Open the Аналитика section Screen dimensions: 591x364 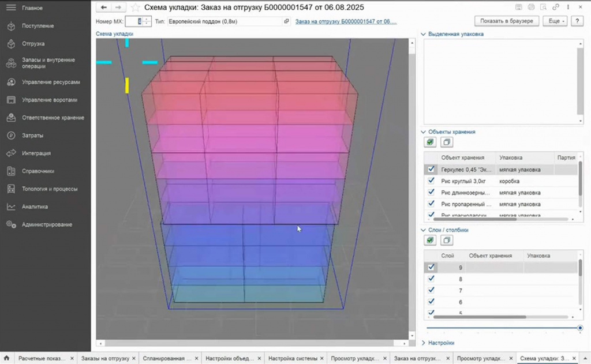[x=35, y=207]
